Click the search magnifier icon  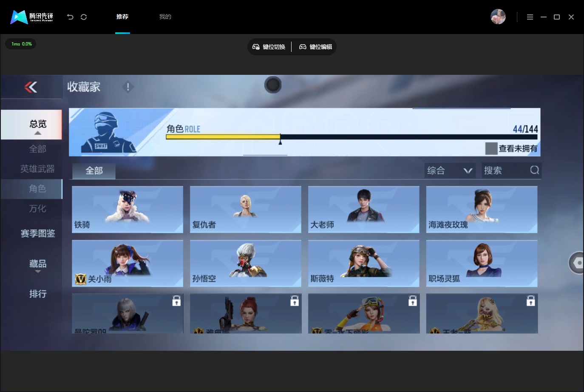click(x=534, y=170)
